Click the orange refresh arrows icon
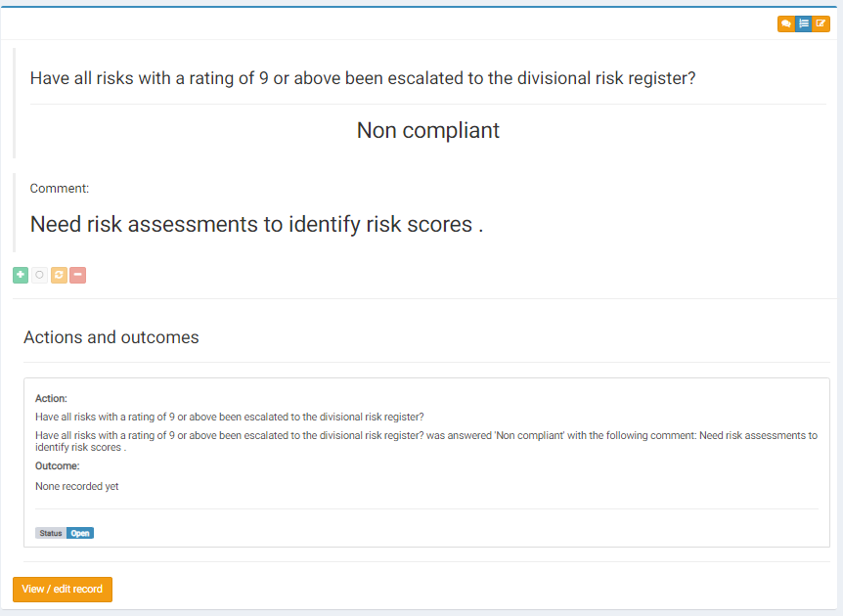This screenshot has height=616, width=843. (59, 275)
